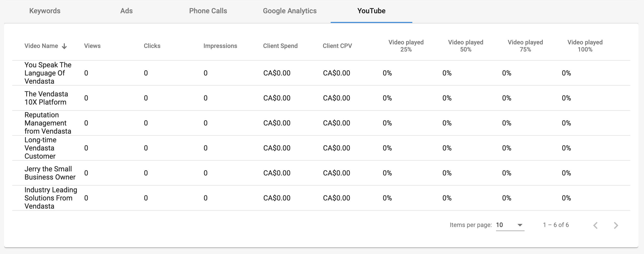The width and height of the screenshot is (644, 254).
Task: Select the video Jerry the Small Business Owner
Action: pyautogui.click(x=50, y=173)
